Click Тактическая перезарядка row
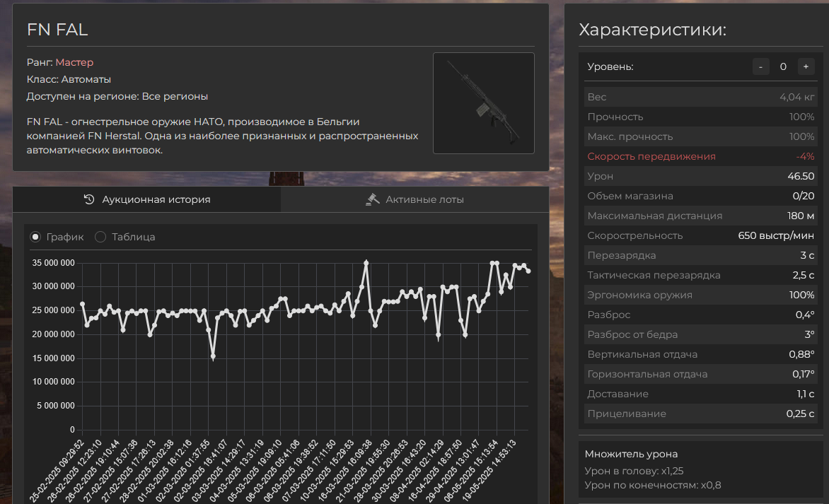Viewport: 829px width, 504px height. (700, 275)
